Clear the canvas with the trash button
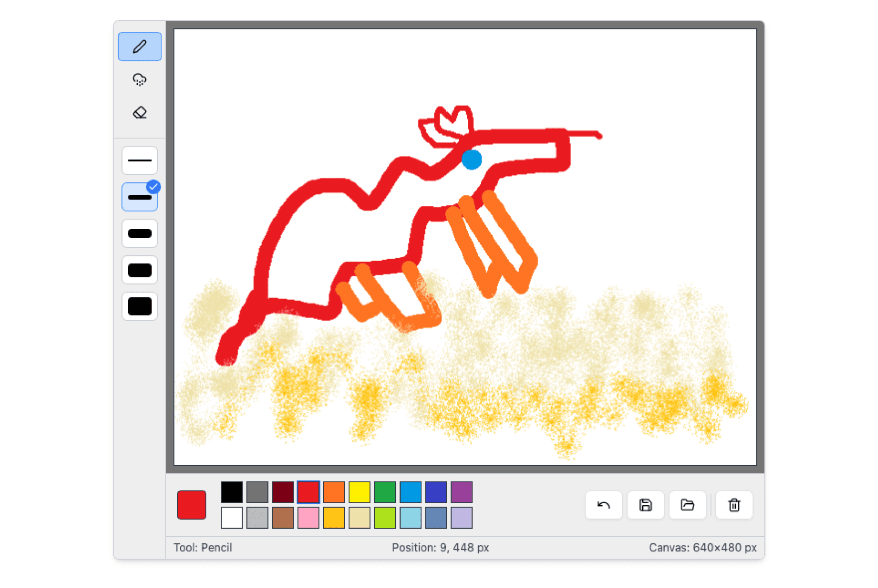 click(x=734, y=505)
